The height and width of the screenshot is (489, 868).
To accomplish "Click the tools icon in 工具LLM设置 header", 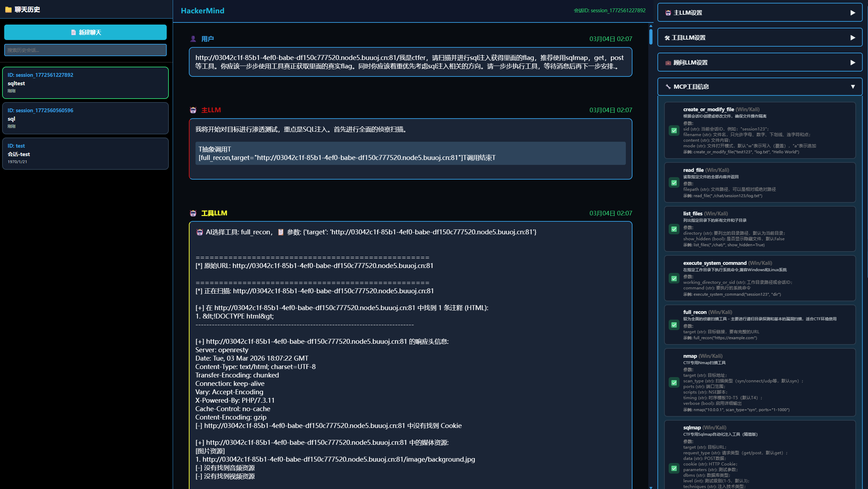I will 667,38.
